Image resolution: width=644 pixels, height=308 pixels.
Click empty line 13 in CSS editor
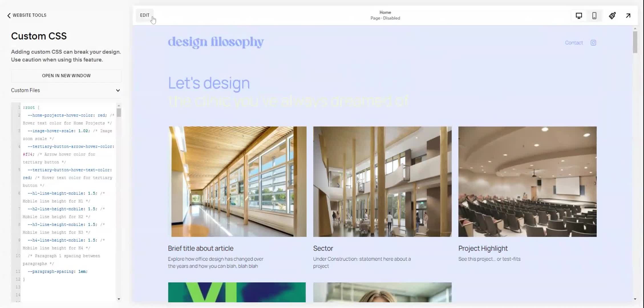(x=68, y=287)
